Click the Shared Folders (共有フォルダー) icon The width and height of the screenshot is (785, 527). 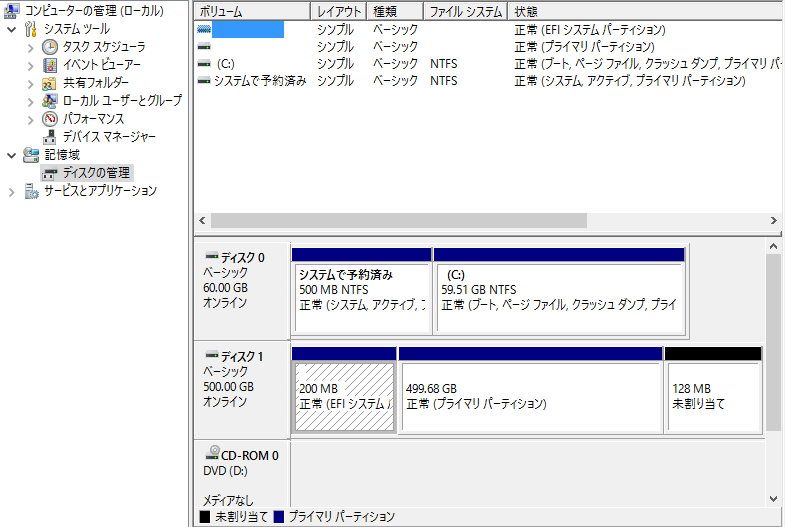point(50,83)
